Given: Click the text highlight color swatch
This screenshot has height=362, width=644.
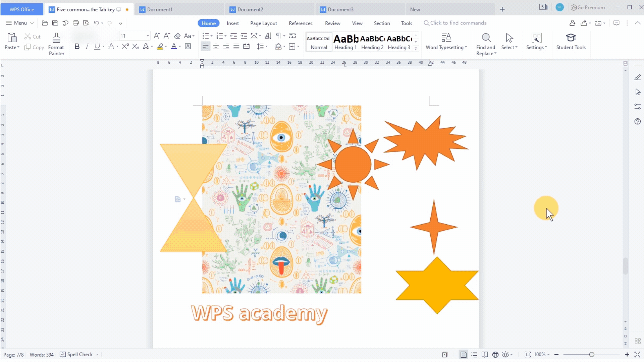Looking at the screenshot, I should click(160, 47).
